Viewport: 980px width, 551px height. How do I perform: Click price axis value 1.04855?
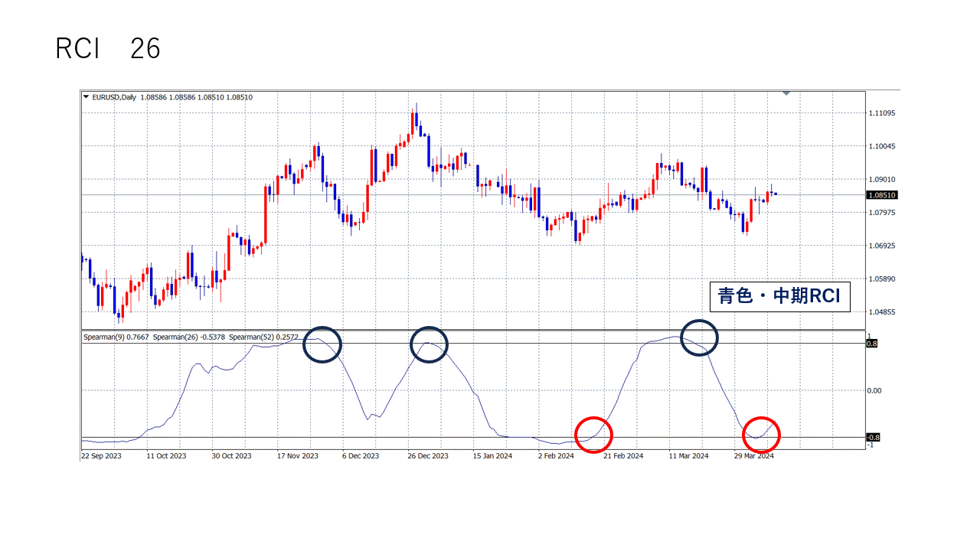pos(883,312)
